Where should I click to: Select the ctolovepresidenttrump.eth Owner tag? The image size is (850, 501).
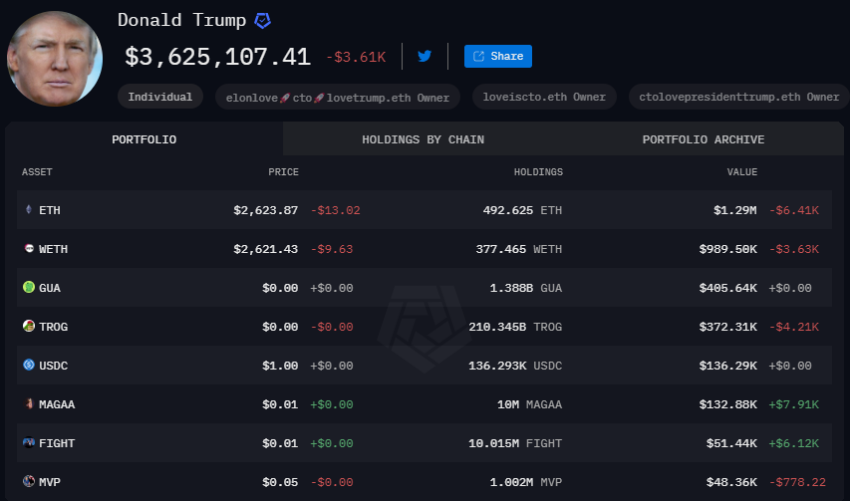pyautogui.click(x=739, y=97)
